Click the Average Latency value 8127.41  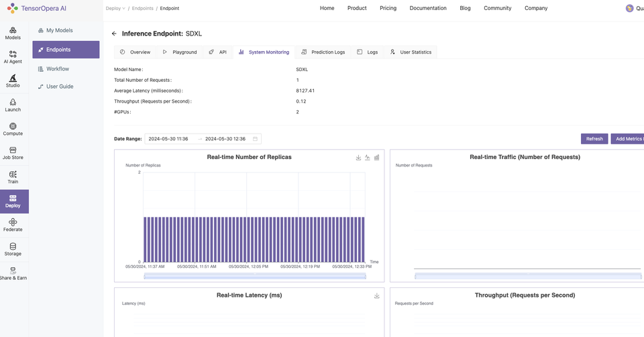(x=305, y=91)
